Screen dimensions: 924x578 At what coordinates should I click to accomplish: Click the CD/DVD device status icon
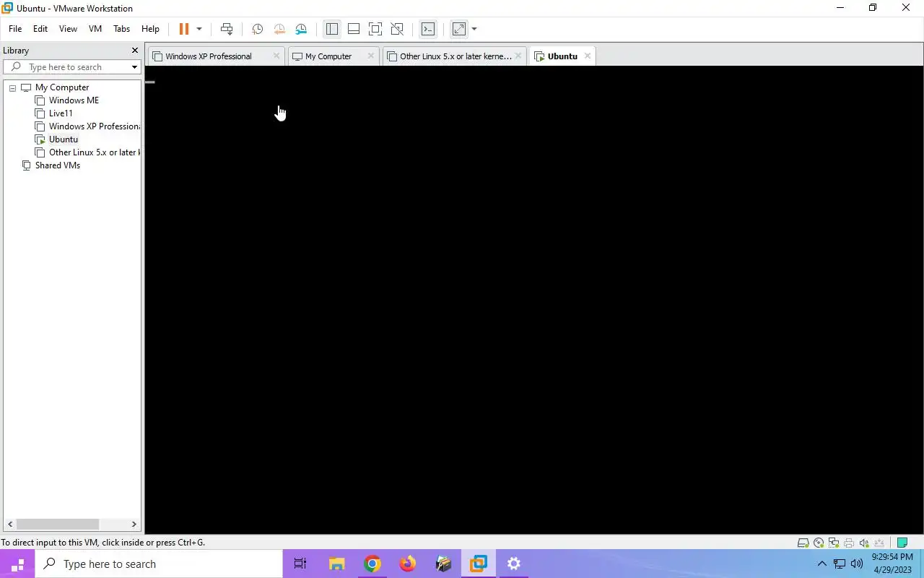click(819, 543)
